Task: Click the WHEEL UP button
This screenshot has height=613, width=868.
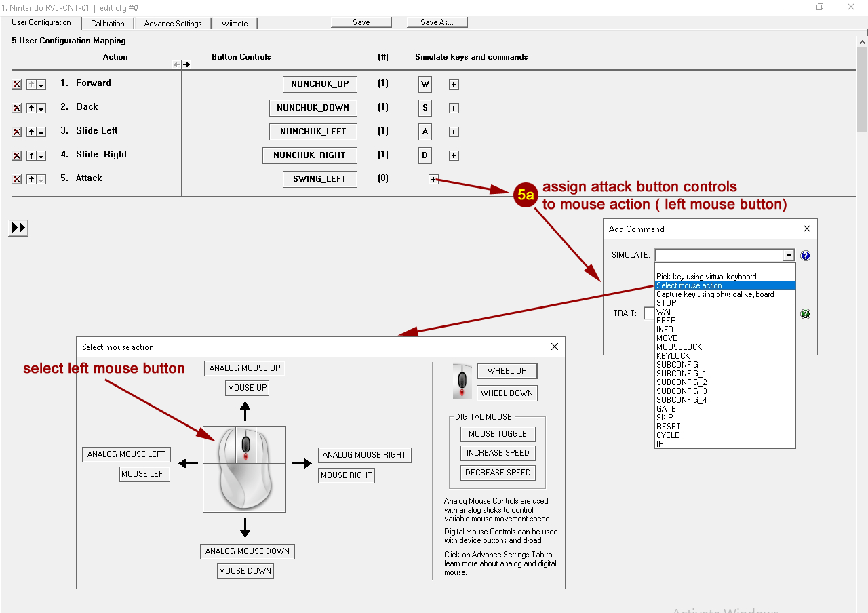Action: coord(507,371)
